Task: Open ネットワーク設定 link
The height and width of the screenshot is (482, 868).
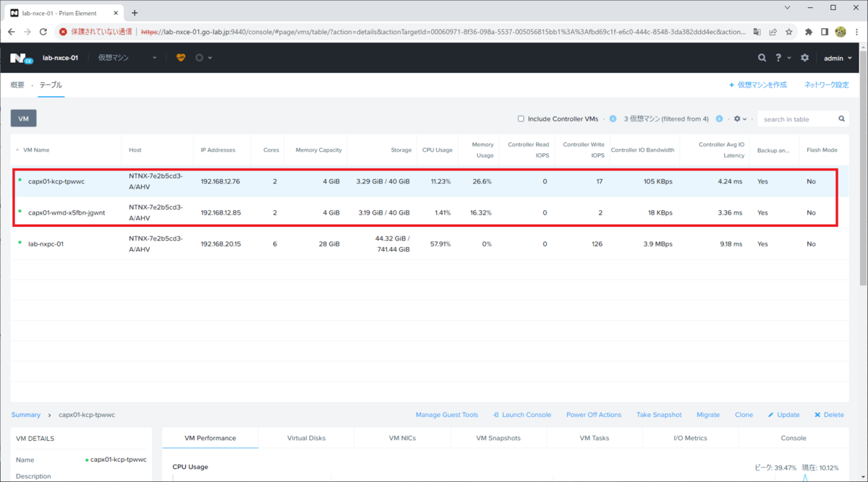Action: [827, 85]
